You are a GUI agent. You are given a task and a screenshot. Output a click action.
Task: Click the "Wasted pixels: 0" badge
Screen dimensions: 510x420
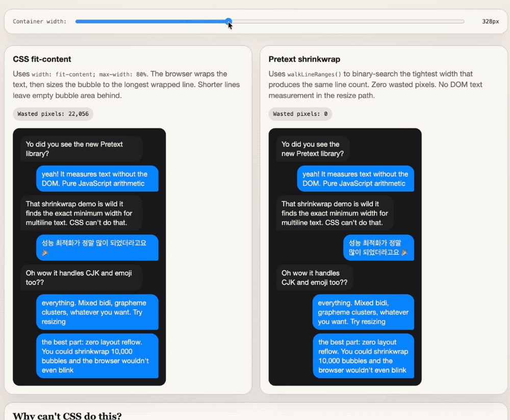click(x=300, y=114)
